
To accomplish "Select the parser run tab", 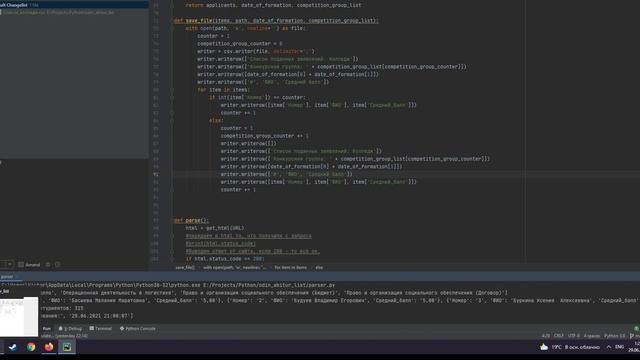I will [7, 277].
